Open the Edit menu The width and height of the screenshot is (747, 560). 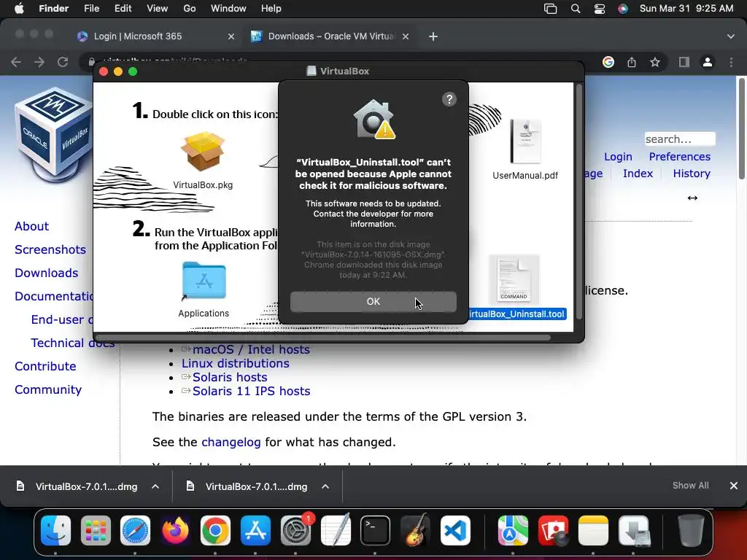click(123, 9)
